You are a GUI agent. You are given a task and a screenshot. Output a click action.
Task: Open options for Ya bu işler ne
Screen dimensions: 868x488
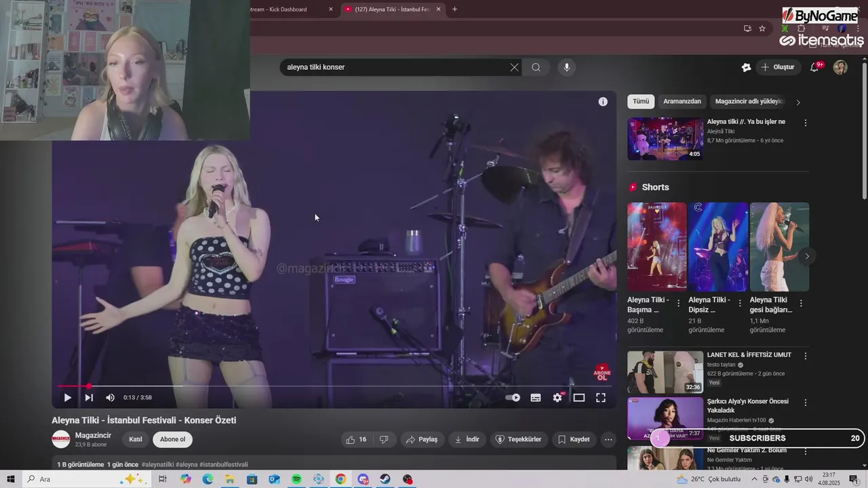click(x=806, y=123)
